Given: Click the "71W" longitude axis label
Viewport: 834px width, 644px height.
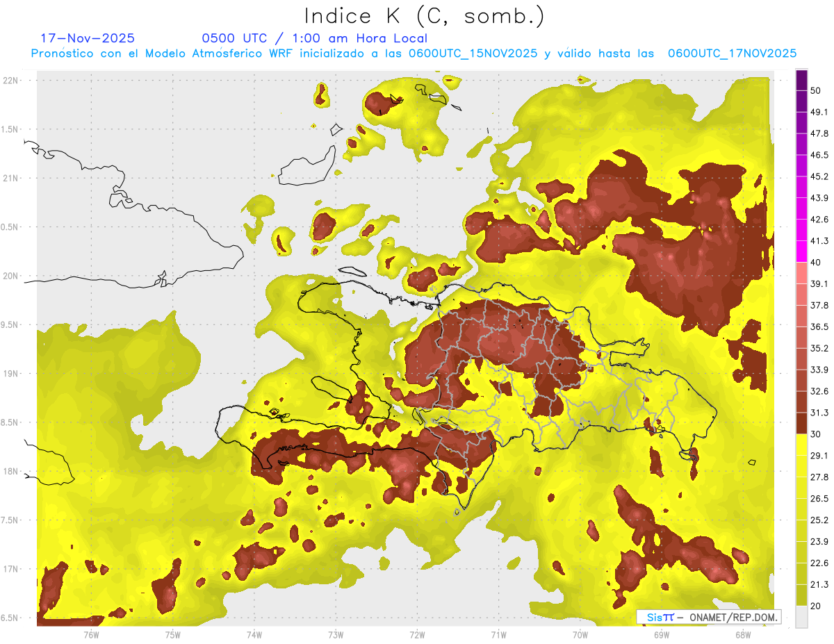Looking at the screenshot, I should coord(498,634).
